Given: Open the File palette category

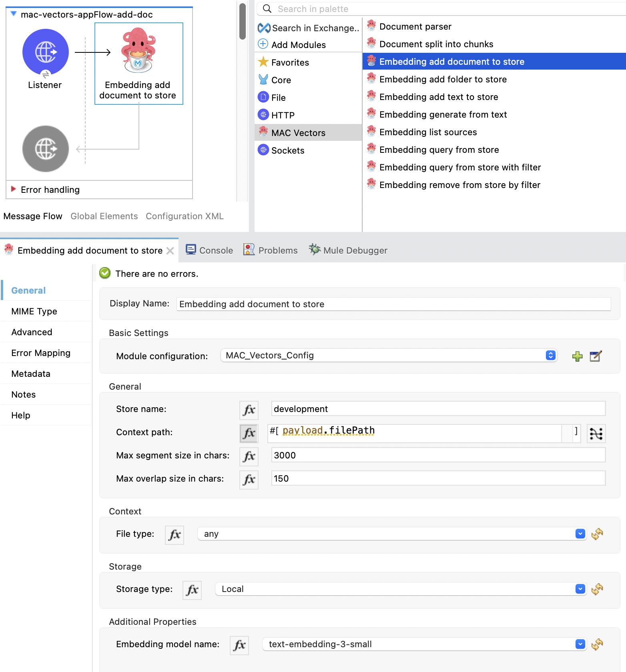Looking at the screenshot, I should coord(272,98).
